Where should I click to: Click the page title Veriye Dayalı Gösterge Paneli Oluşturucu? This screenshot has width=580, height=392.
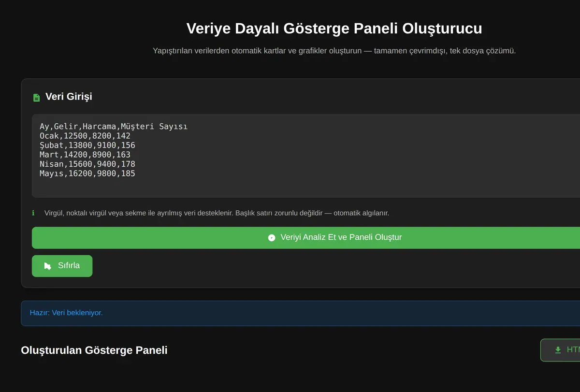coord(334,28)
